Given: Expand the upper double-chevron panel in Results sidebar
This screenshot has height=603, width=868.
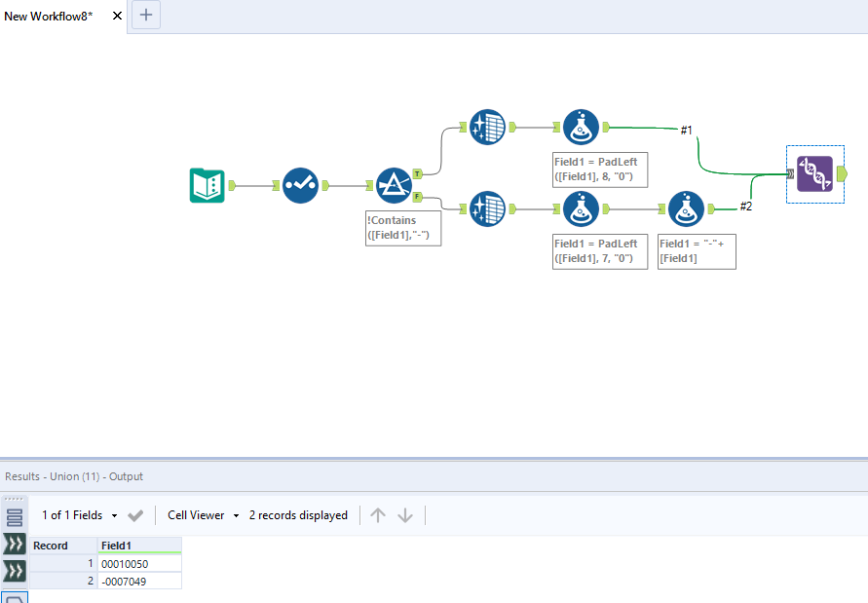Looking at the screenshot, I should click(x=14, y=545).
